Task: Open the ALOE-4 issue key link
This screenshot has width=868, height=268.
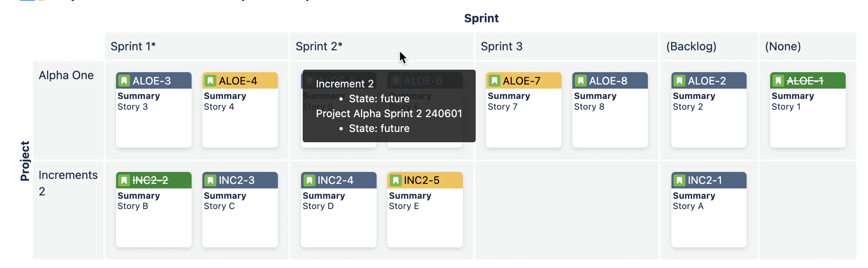Action: [x=238, y=81]
